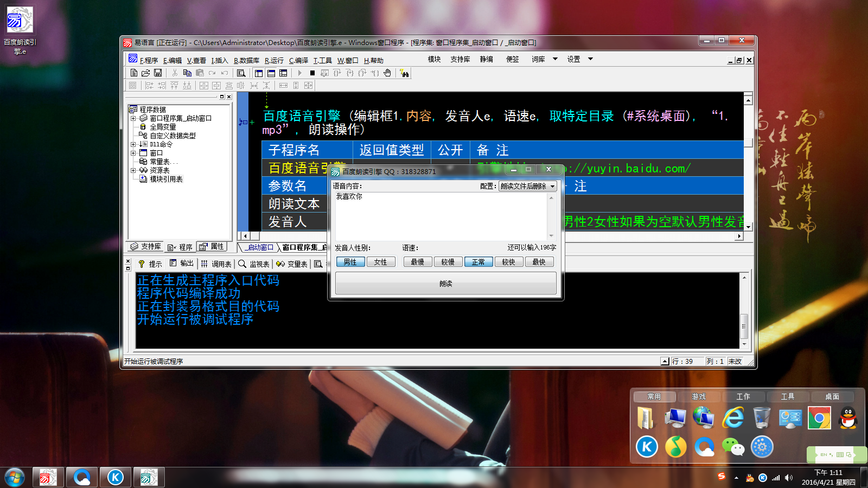Select 较慢 speech speed
The height and width of the screenshot is (488, 868).
pyautogui.click(x=448, y=262)
